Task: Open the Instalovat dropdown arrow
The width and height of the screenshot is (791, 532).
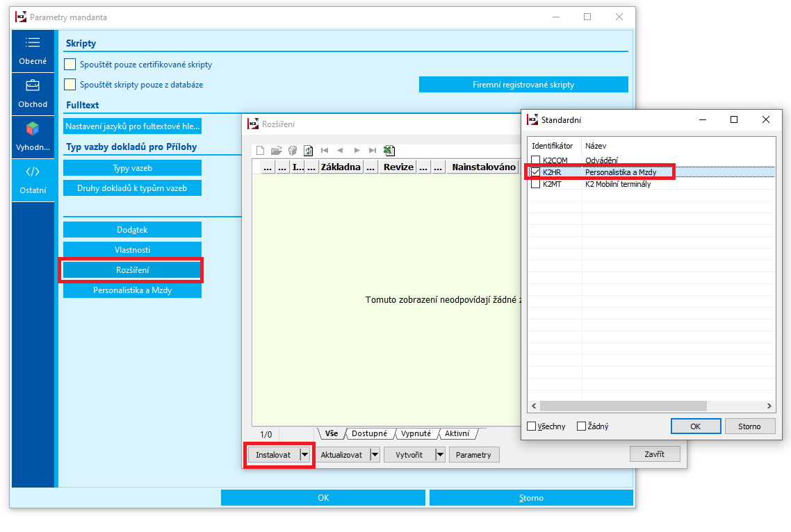Action: [304, 455]
